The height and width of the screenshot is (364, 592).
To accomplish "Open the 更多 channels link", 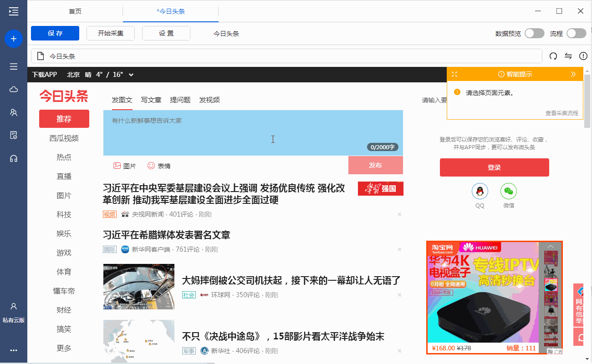I will [x=64, y=349].
